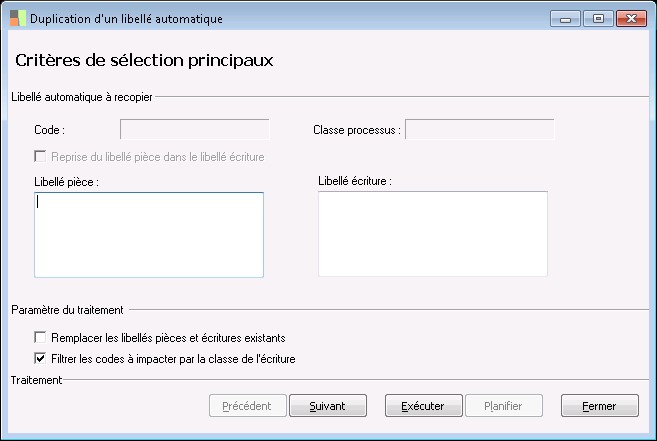Screen dimensions: 657x441
Task: Click the Code input field
Action: [195, 129]
